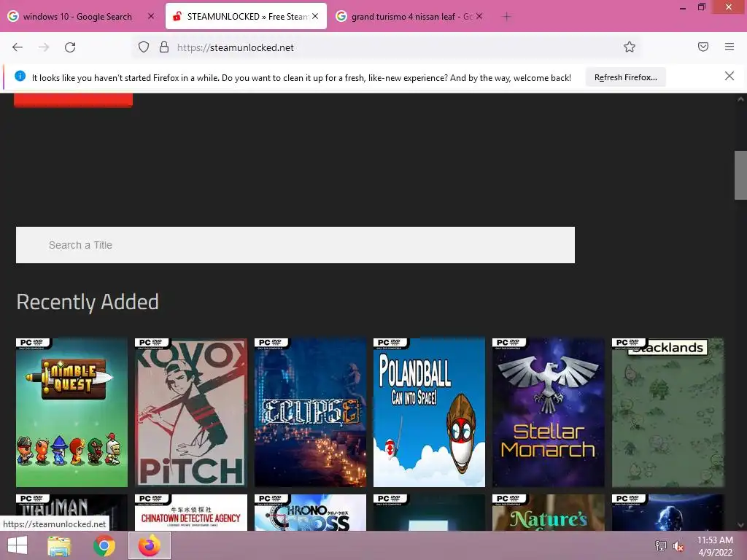Close the grand turismo 4 tab
Screen dimensions: 747x560
[479, 16]
